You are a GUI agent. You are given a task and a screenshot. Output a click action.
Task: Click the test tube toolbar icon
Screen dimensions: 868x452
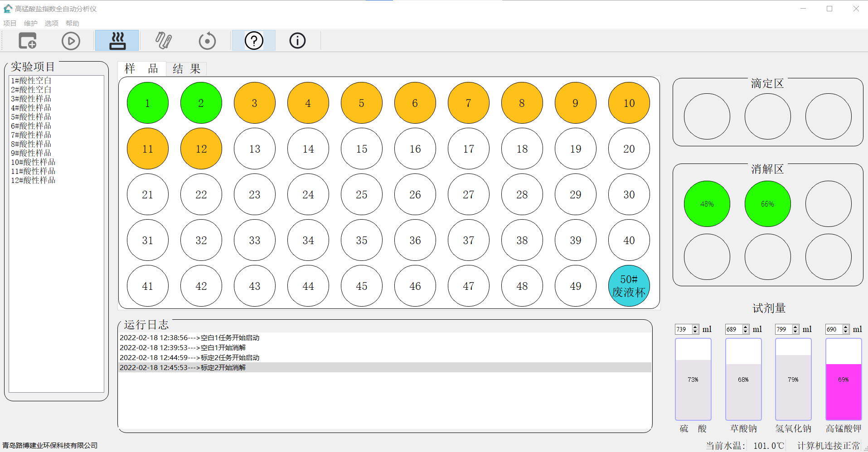click(163, 41)
